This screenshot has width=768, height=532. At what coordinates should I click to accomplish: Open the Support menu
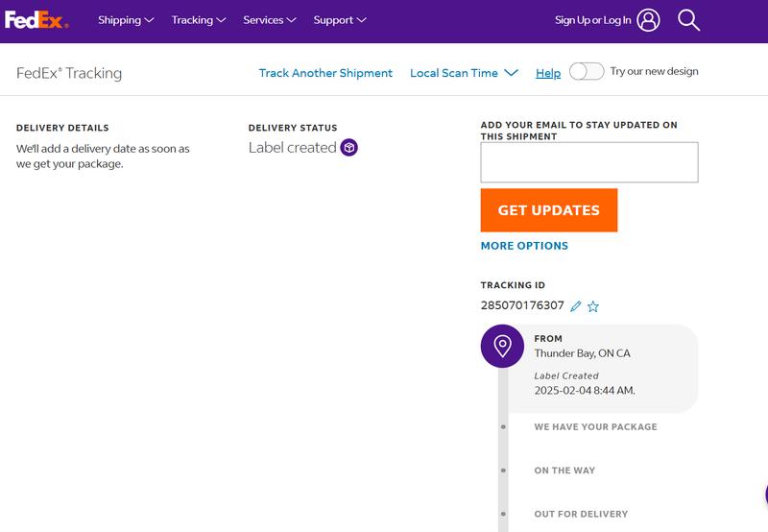click(x=340, y=20)
